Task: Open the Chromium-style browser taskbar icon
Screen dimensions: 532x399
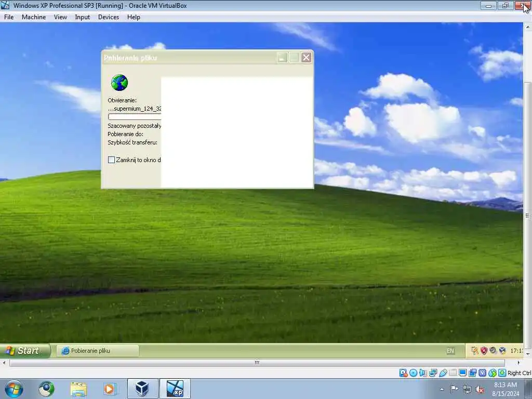Action: 46,389
